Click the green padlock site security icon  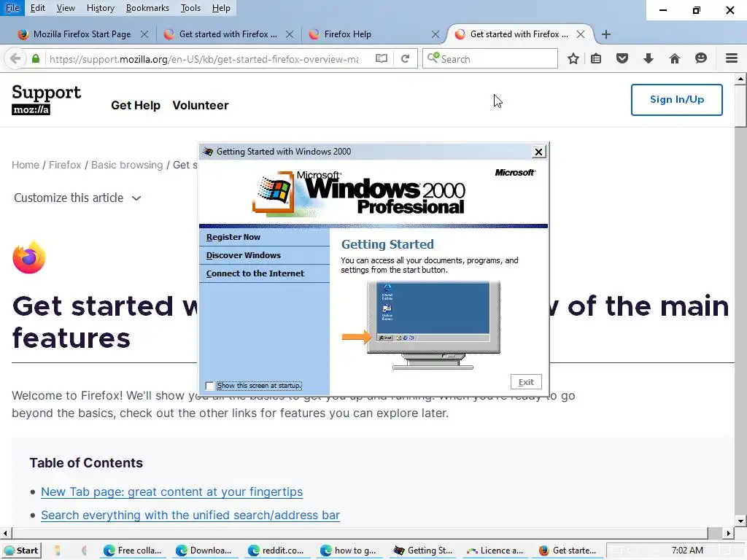pyautogui.click(x=36, y=58)
